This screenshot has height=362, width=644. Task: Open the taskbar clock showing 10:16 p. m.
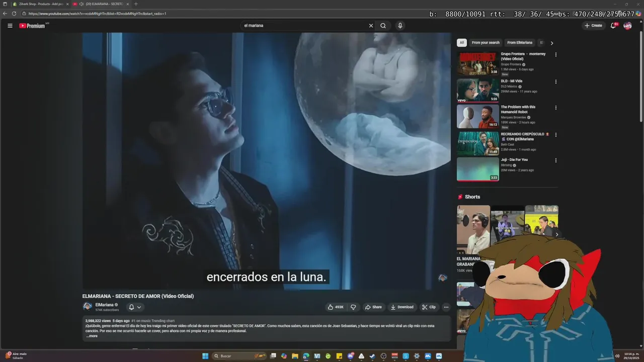[x=631, y=356]
